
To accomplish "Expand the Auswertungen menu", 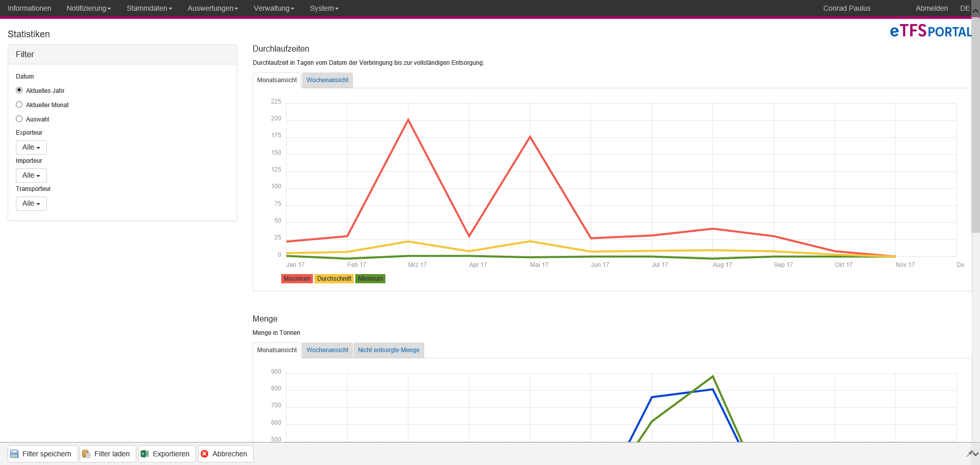I will [x=213, y=8].
